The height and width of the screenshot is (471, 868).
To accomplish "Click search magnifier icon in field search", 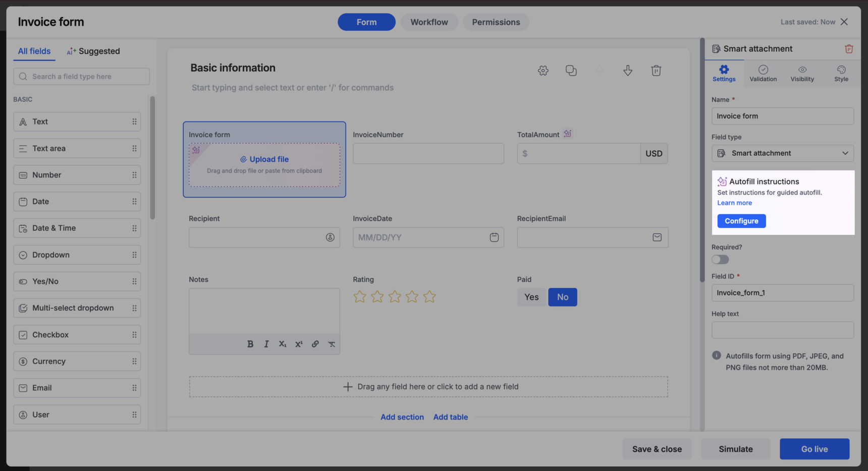I will point(23,77).
